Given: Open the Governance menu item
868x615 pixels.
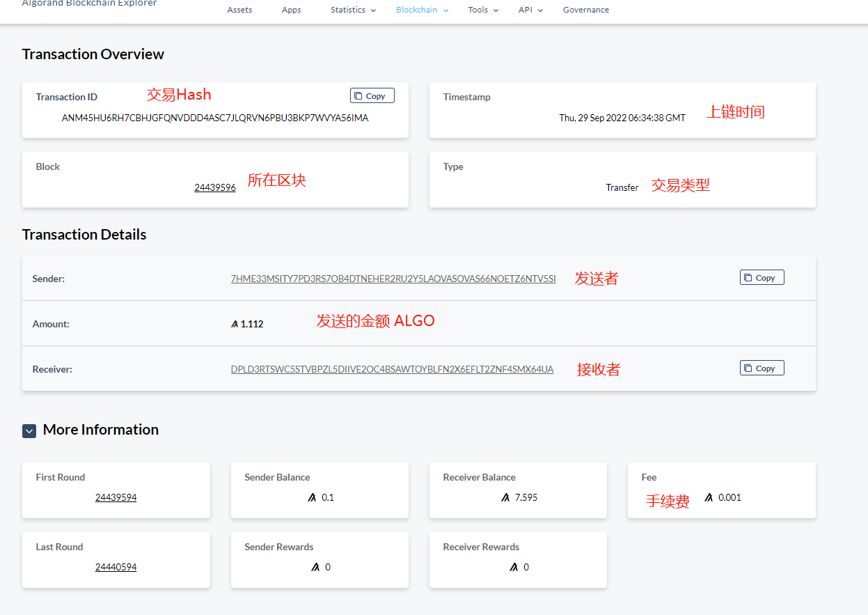Looking at the screenshot, I should tap(585, 10).
